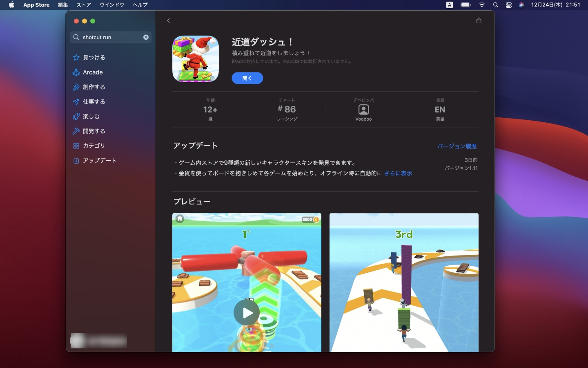588x368 pixels.
Task: Open Control Center
Action: [x=509, y=5]
